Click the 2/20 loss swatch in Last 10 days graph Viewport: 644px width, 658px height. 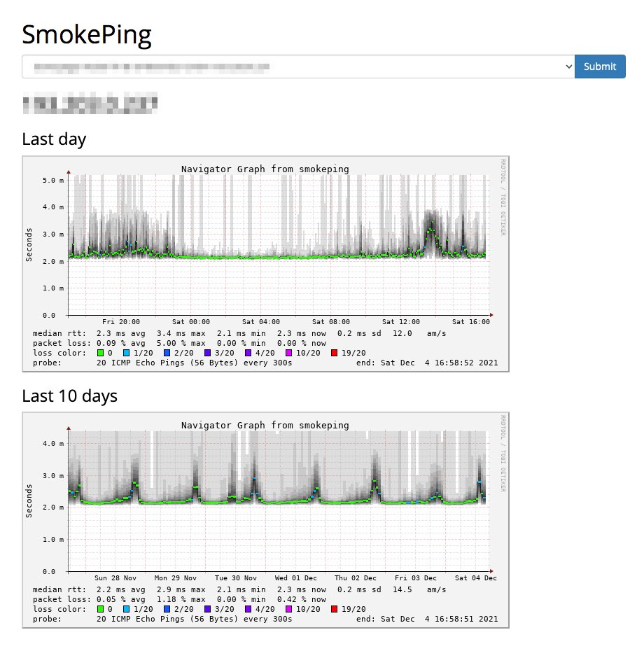[167, 609]
